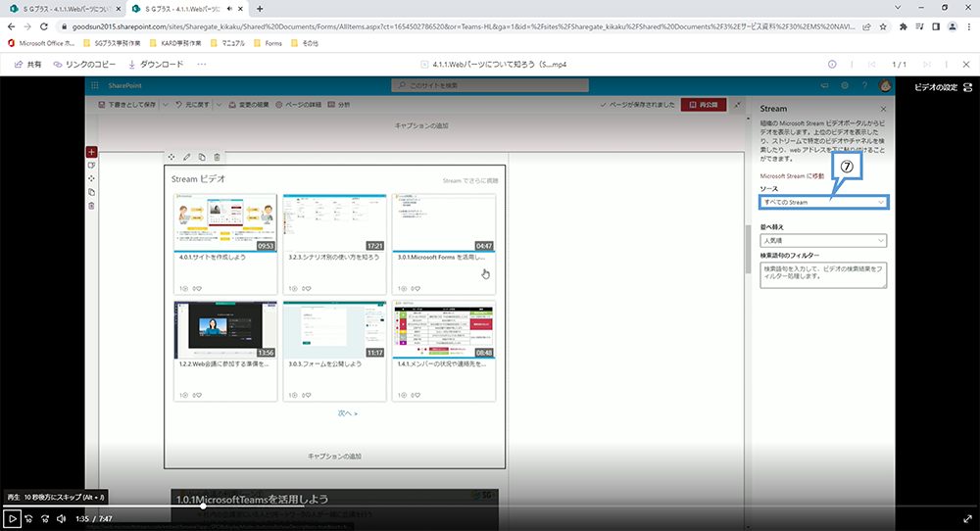This screenshot has height=531, width=980.
Task: Open new browser tab with plus
Action: [260, 9]
